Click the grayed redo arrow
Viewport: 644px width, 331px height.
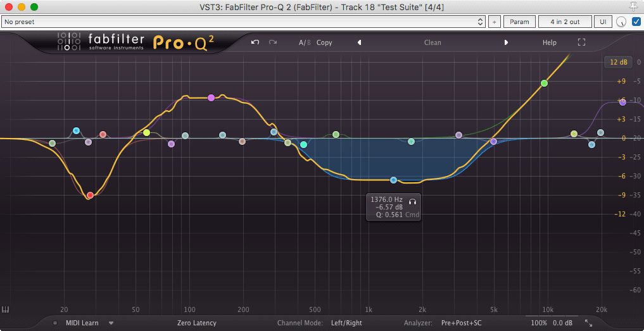pos(273,42)
